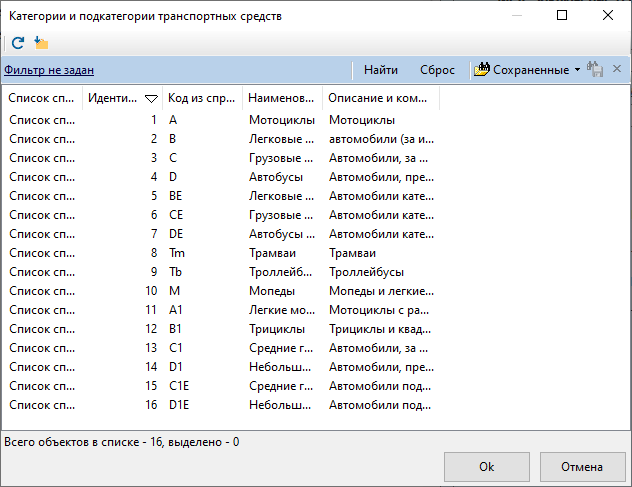Screen dimensions: 632x487
Task: Confirm with the Ok button
Action: 486,466
